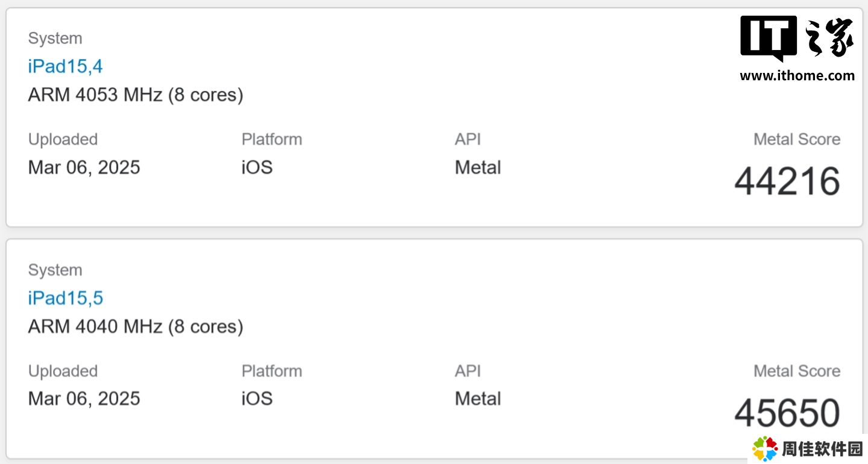Open the iPad15,4 system link
868x464 pixels.
[x=65, y=66]
